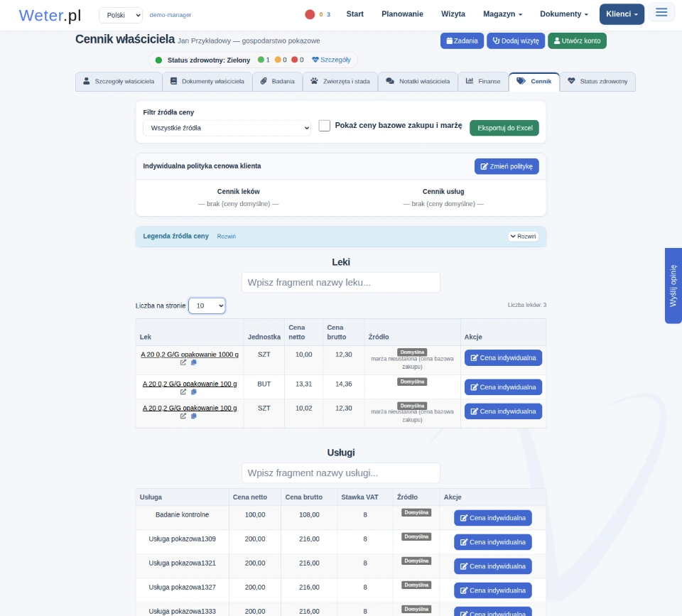This screenshot has height=616, width=682.
Task: Focus the service name search field
Action: click(341, 473)
